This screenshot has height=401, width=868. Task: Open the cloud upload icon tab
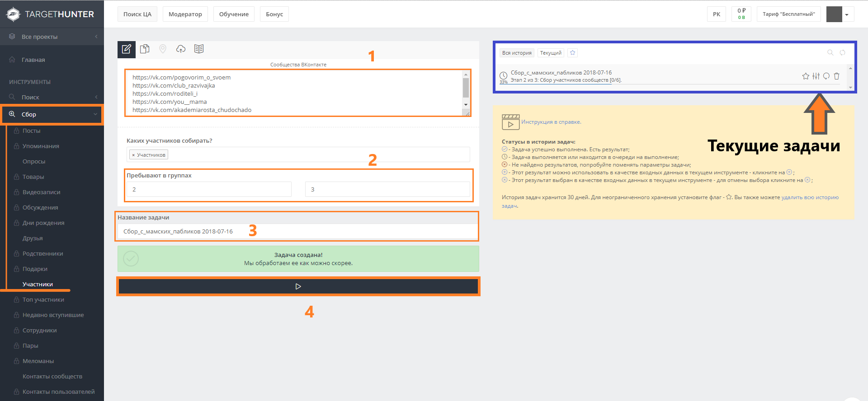tap(181, 49)
